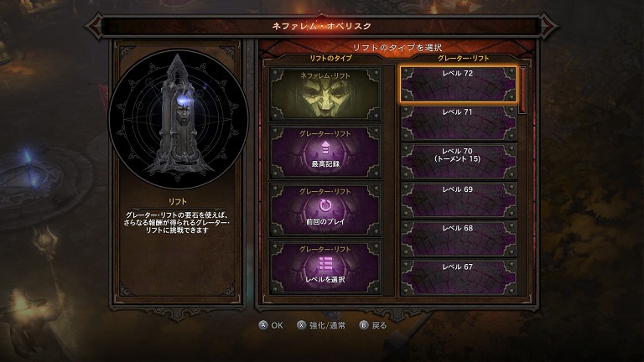644x362 pixels.
Task: Click the left title bar ornament arrow
Action: click(x=96, y=26)
